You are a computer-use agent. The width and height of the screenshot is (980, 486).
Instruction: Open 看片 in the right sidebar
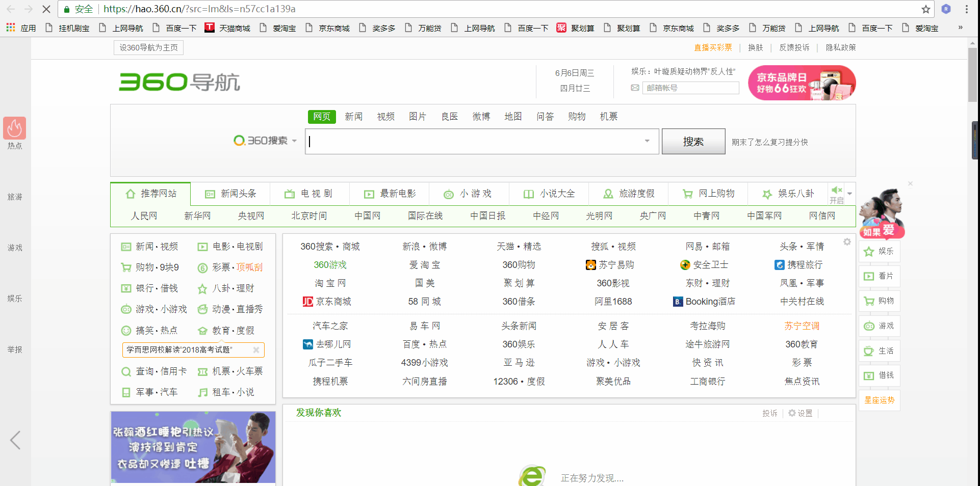(880, 276)
